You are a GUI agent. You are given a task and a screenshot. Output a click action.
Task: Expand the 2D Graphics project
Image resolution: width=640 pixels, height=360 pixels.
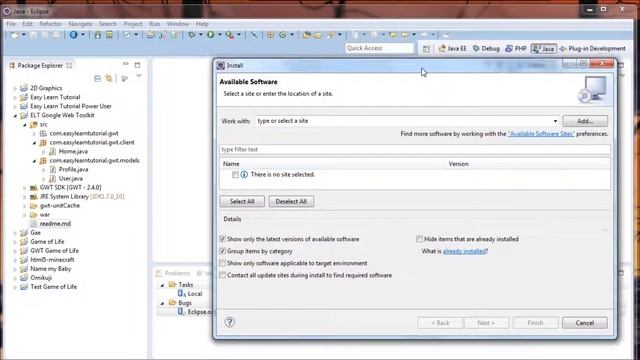[15, 88]
